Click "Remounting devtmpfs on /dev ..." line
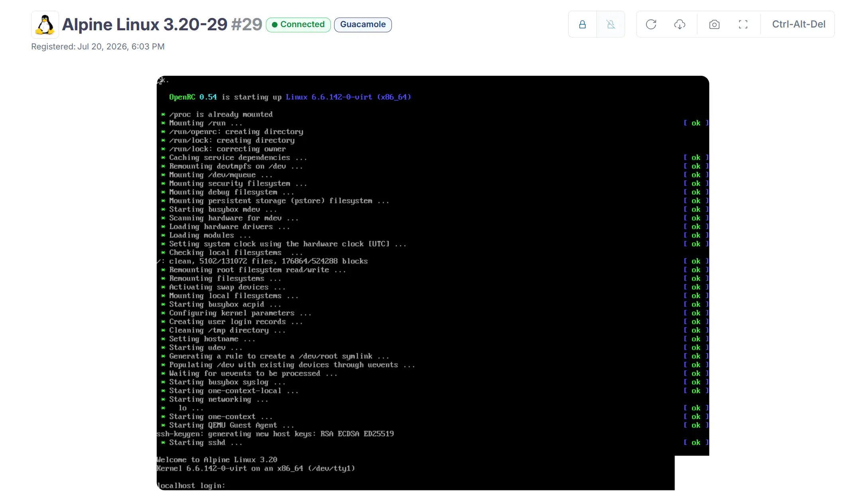This screenshot has height=504, width=854. (236, 166)
